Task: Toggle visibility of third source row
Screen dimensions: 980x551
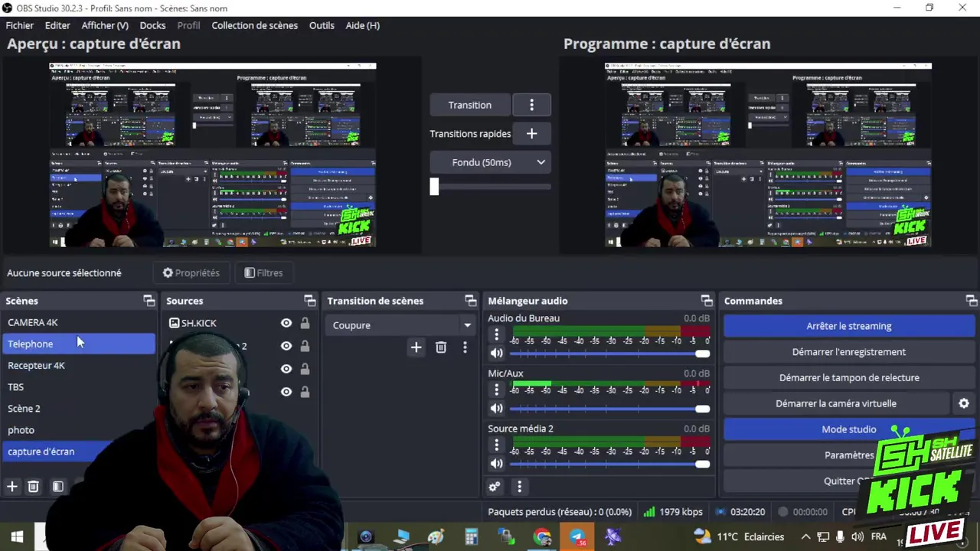Action: click(286, 369)
